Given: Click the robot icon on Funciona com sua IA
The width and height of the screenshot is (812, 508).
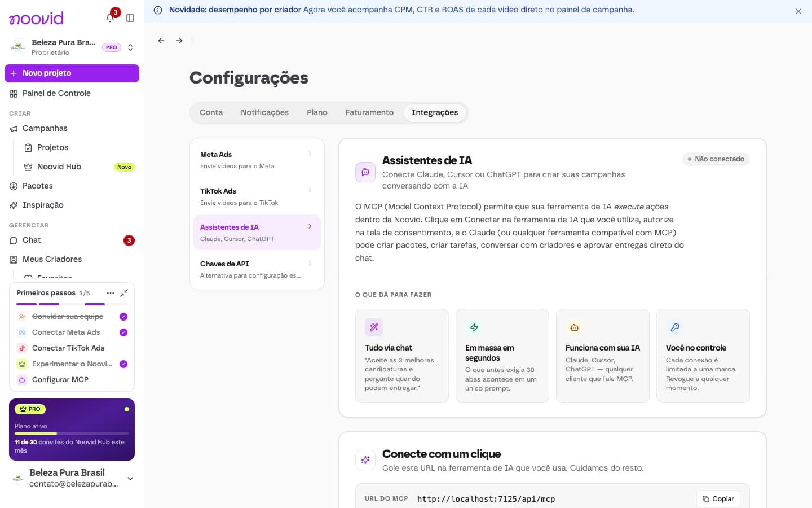Looking at the screenshot, I should pos(575,327).
